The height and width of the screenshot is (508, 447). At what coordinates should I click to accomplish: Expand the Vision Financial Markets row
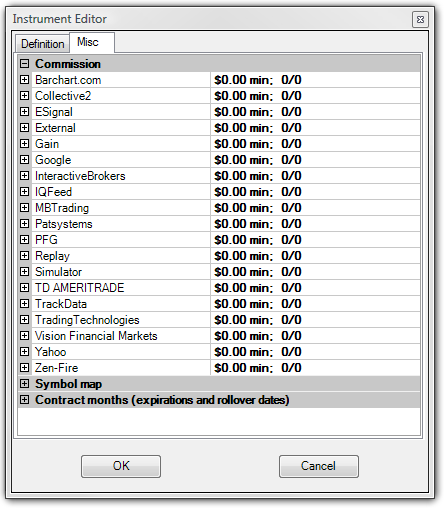point(24,335)
